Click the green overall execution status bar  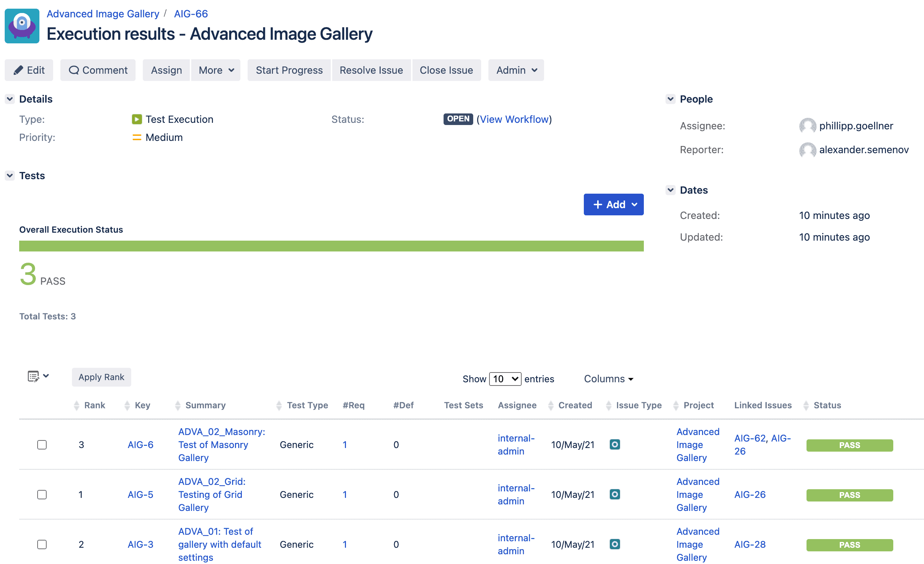point(331,246)
